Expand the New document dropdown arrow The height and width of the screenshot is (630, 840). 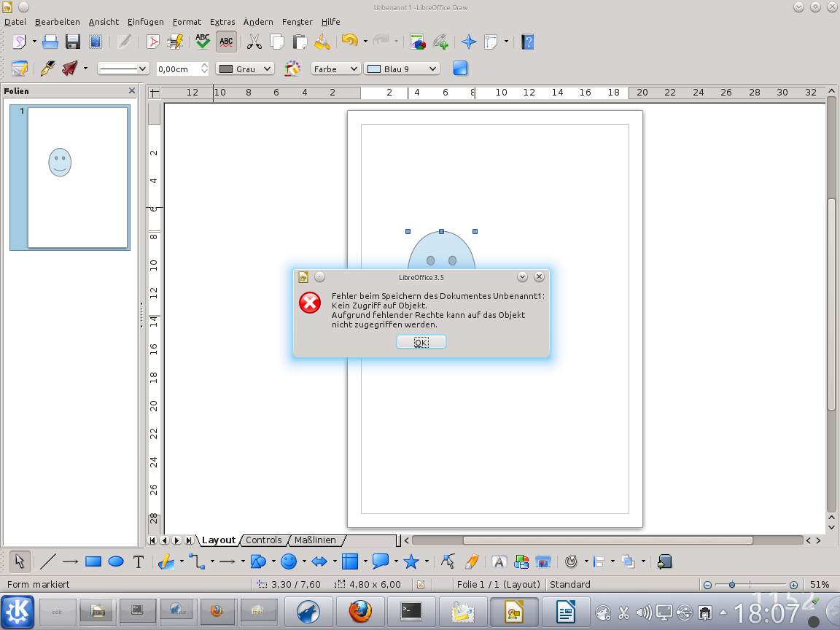[34, 42]
